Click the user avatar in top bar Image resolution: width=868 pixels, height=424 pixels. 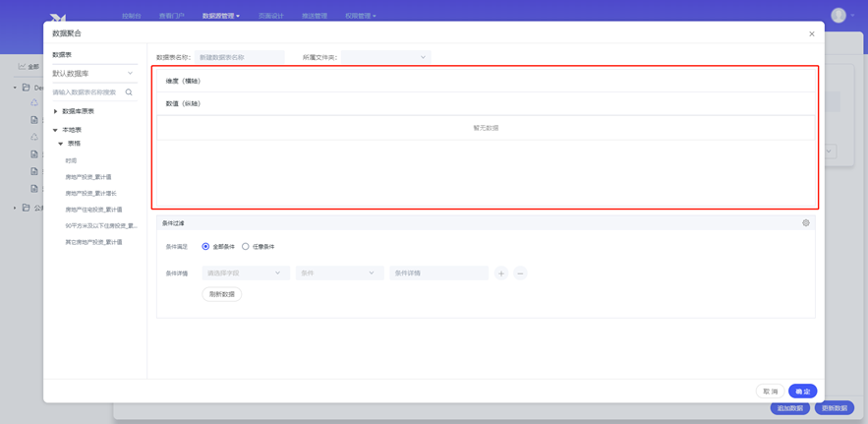click(x=839, y=16)
